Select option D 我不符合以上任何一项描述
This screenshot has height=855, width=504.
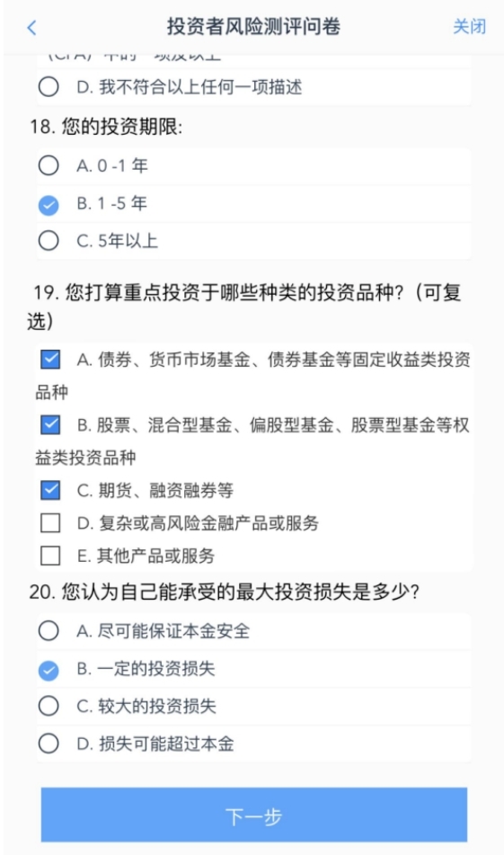253,86
